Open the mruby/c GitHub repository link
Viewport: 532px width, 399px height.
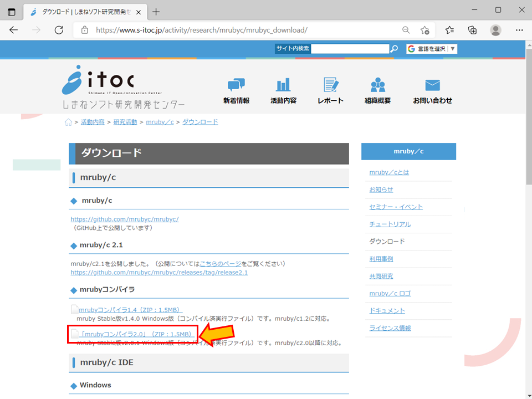tap(125, 219)
